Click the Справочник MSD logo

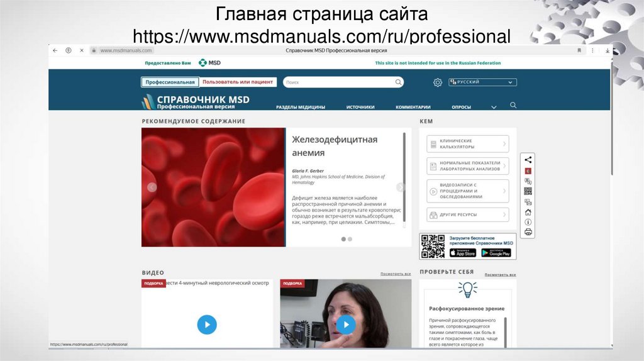point(196,102)
